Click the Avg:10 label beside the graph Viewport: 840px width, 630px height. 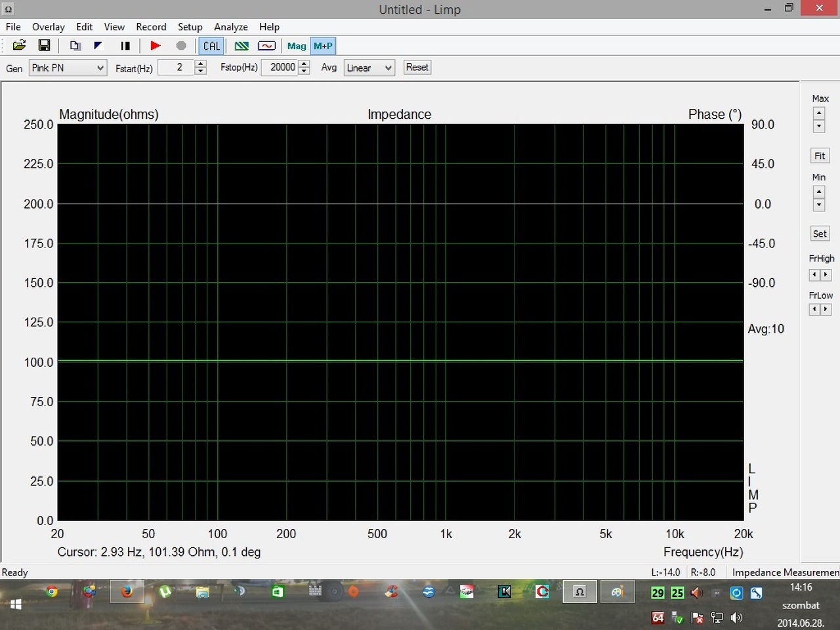click(766, 329)
